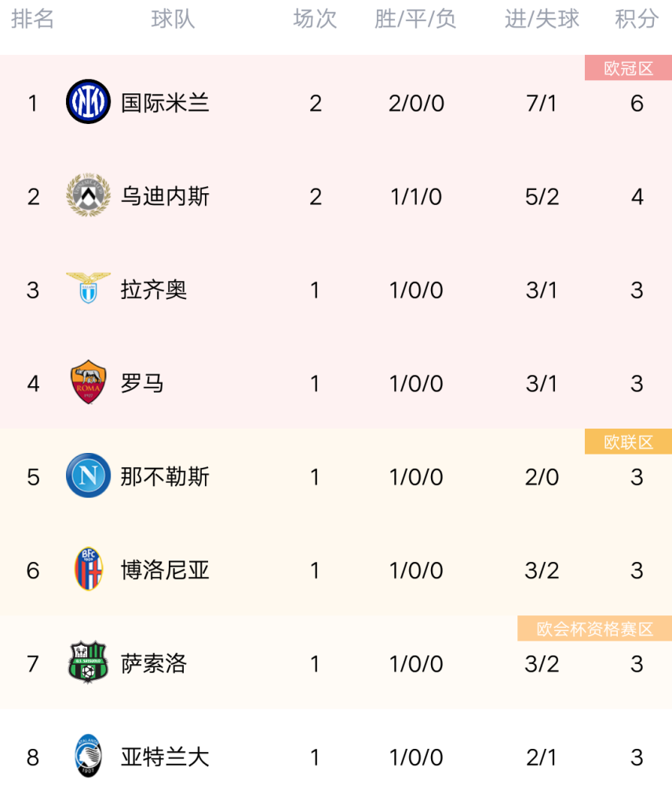Tap the 进/失球 column header
The image size is (672, 785).
542,19
